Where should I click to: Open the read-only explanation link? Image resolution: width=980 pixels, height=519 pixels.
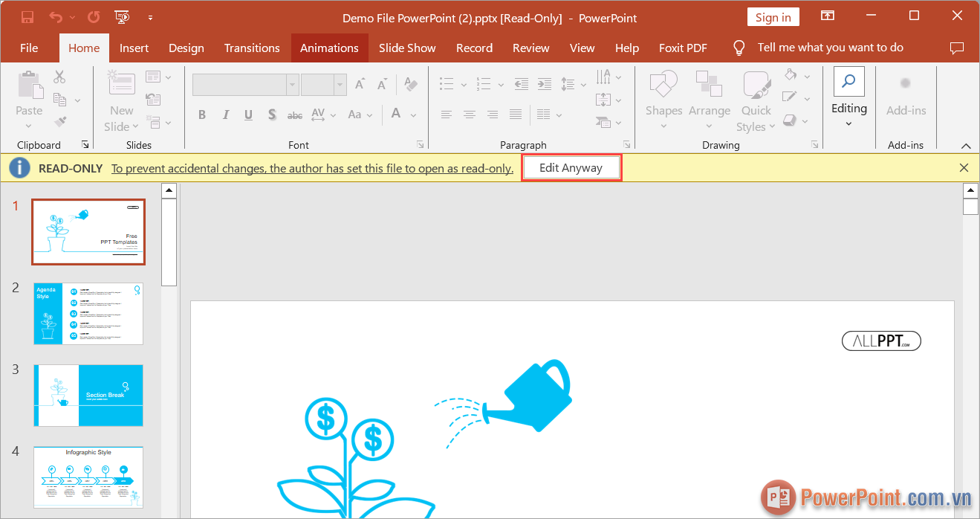[312, 168]
